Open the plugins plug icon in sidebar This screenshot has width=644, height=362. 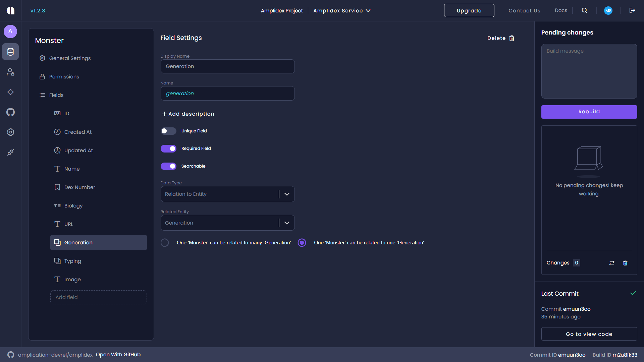coord(10,152)
